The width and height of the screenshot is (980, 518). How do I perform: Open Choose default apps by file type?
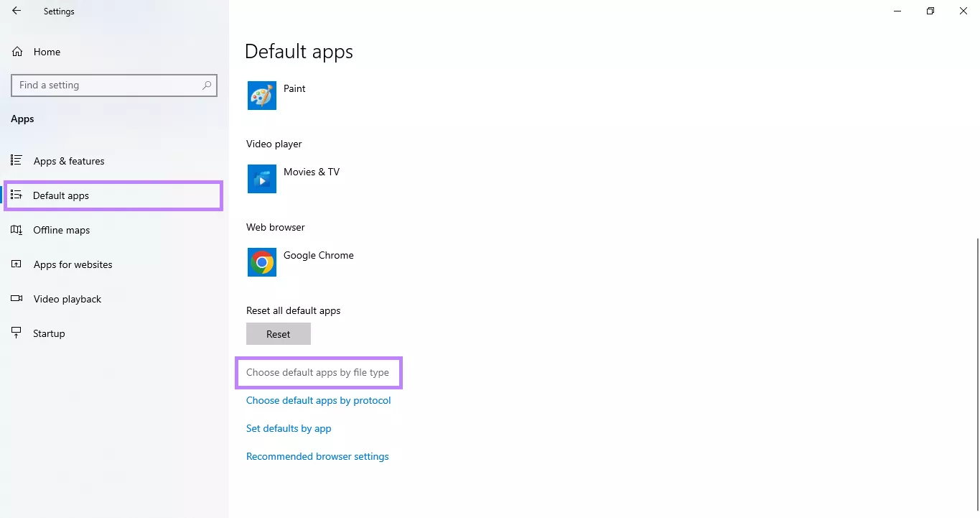[x=319, y=372]
